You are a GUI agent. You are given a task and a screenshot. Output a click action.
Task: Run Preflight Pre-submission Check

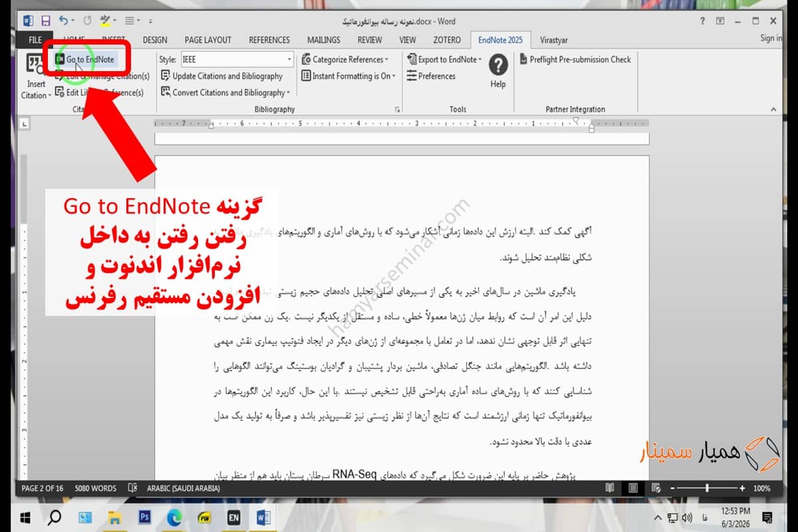tap(575, 59)
